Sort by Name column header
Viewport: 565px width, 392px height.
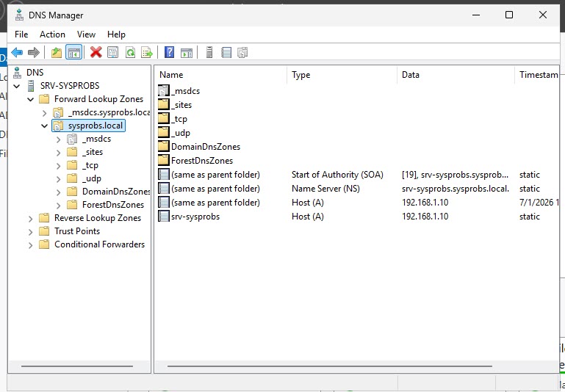tap(221, 75)
